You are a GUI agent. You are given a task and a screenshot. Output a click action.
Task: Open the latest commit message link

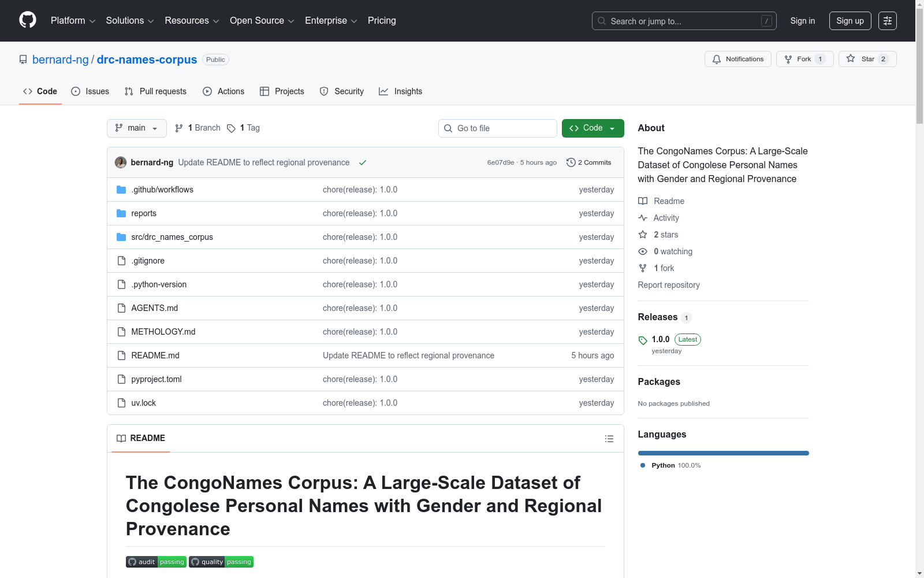pyautogui.click(x=264, y=162)
